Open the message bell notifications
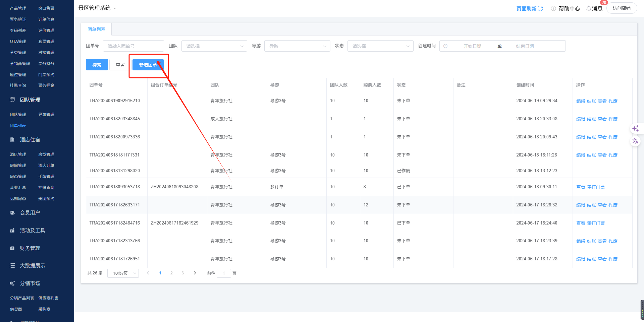Screen dimensions: 644x322 coord(589,8)
